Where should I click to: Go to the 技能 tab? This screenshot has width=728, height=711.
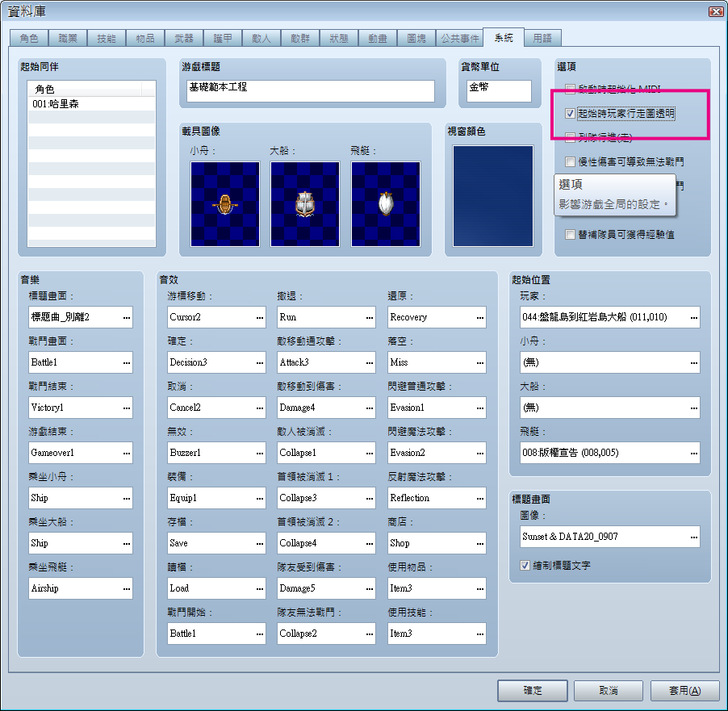tap(107, 38)
